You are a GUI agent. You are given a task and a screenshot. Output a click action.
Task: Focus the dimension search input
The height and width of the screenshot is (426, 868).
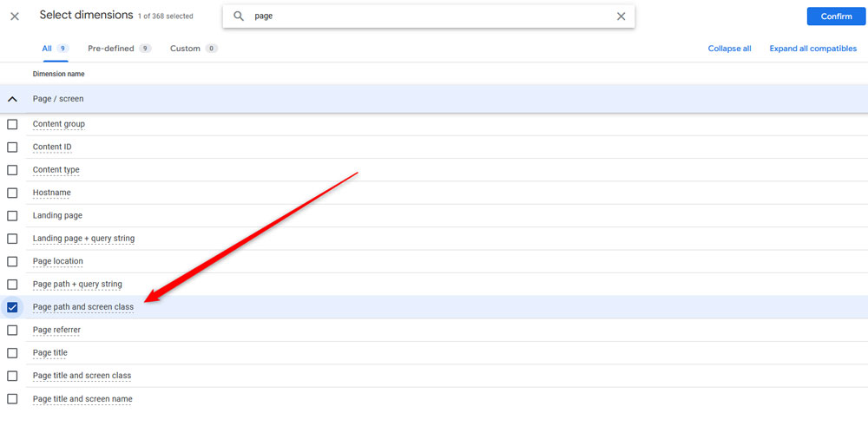pos(425,16)
